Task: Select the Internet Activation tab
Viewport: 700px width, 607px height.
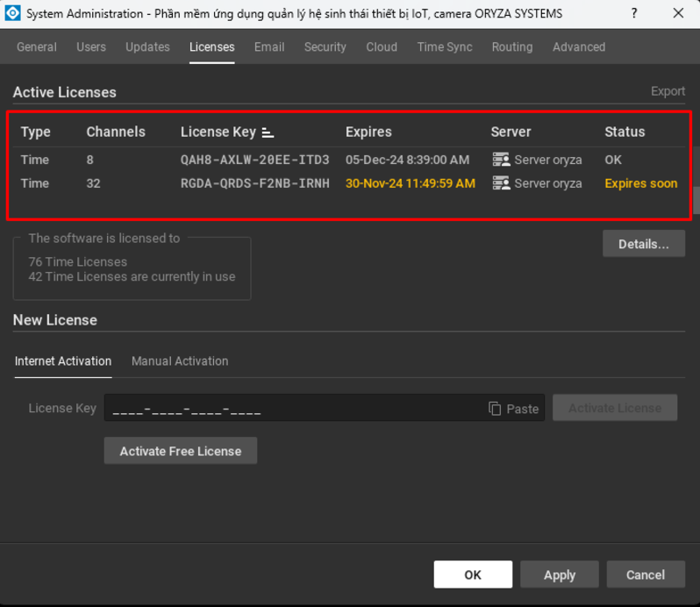Action: pyautogui.click(x=63, y=361)
